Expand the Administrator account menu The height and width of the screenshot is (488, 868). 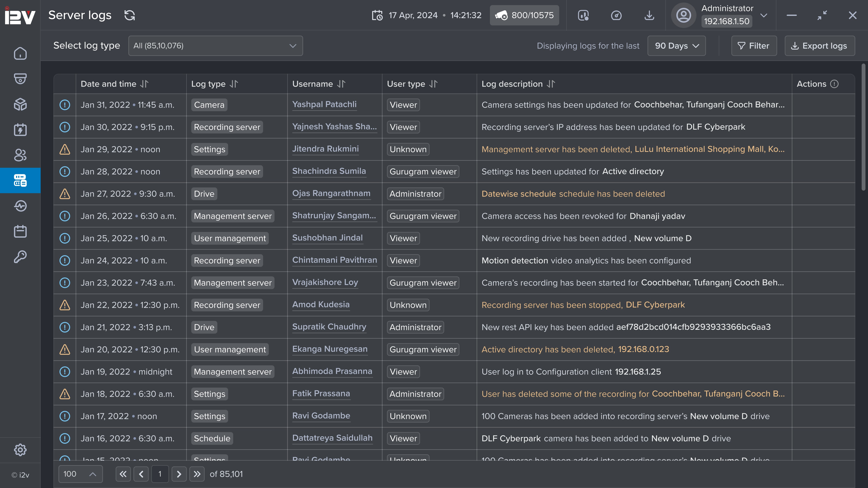(764, 15)
